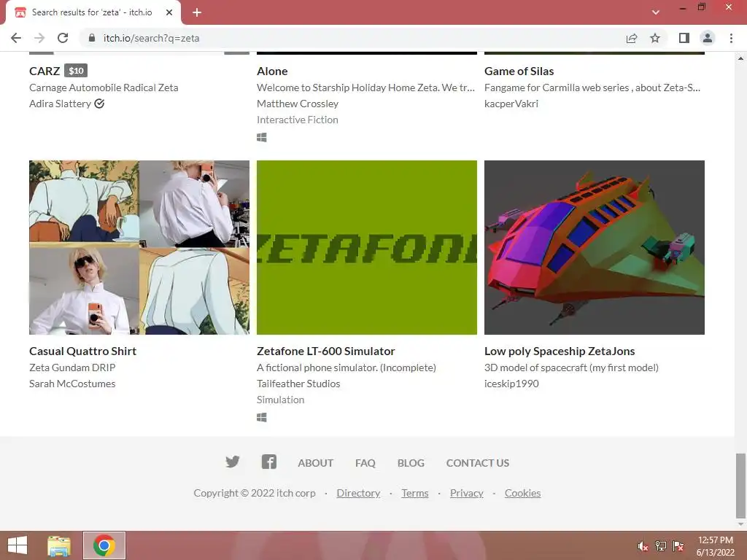Screen dimensions: 747x560
Task: Click '3D model of spacecraft' description text
Action: tap(571, 367)
